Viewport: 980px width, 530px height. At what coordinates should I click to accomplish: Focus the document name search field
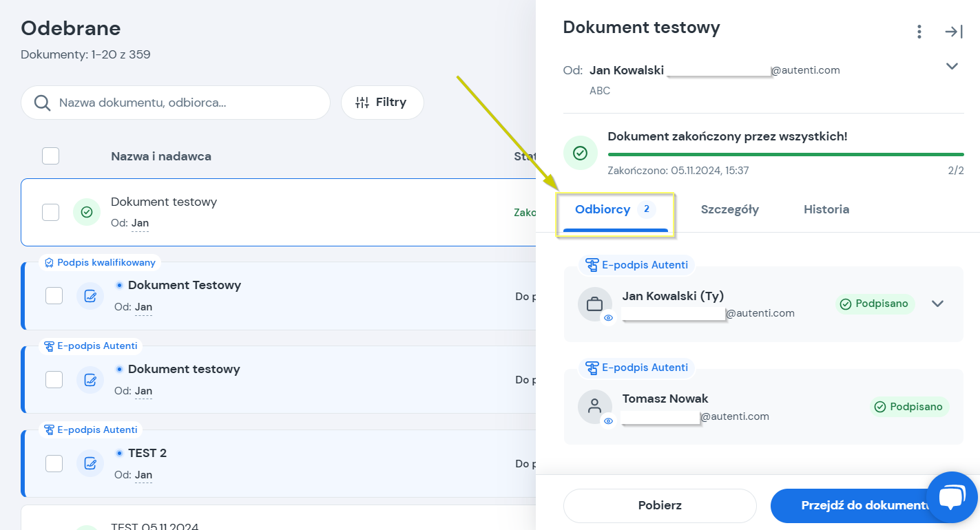(x=176, y=103)
